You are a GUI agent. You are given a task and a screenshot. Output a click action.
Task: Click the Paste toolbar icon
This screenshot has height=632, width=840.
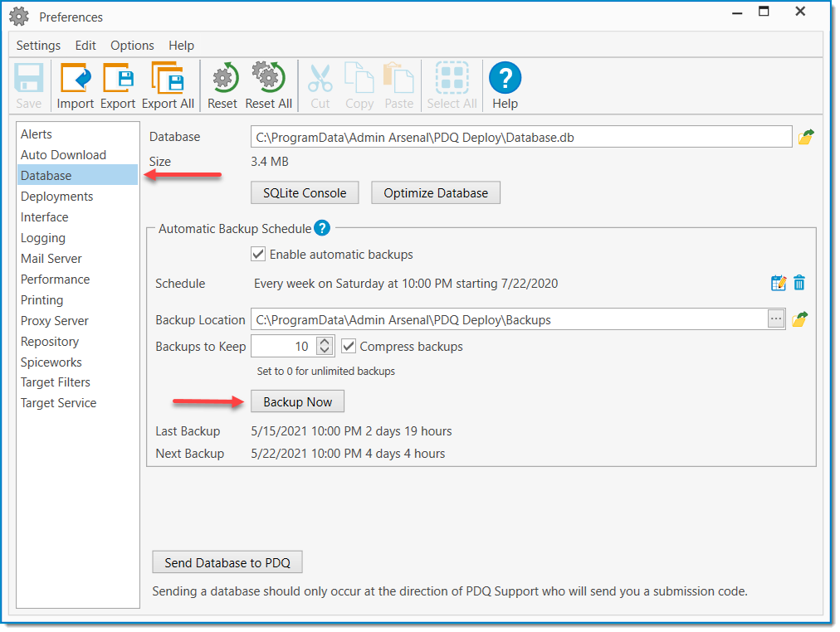coord(398,78)
